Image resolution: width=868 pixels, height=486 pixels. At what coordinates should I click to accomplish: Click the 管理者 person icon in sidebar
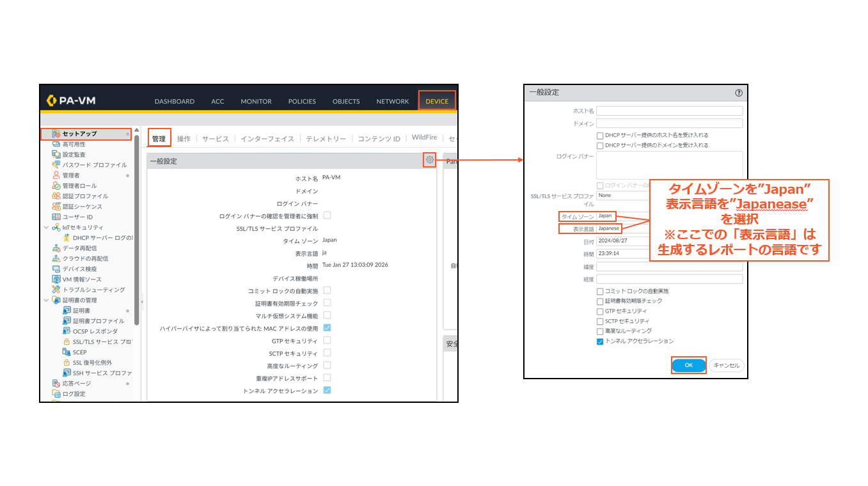pos(56,175)
